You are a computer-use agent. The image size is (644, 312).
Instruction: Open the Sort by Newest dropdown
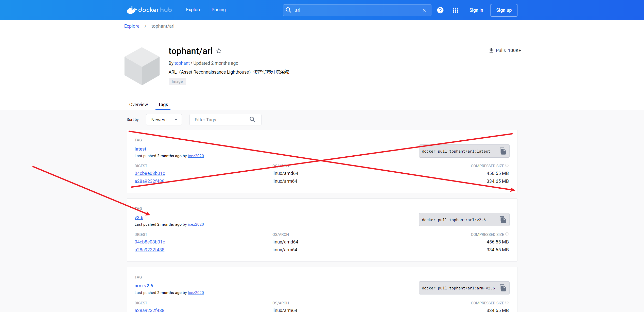(164, 120)
